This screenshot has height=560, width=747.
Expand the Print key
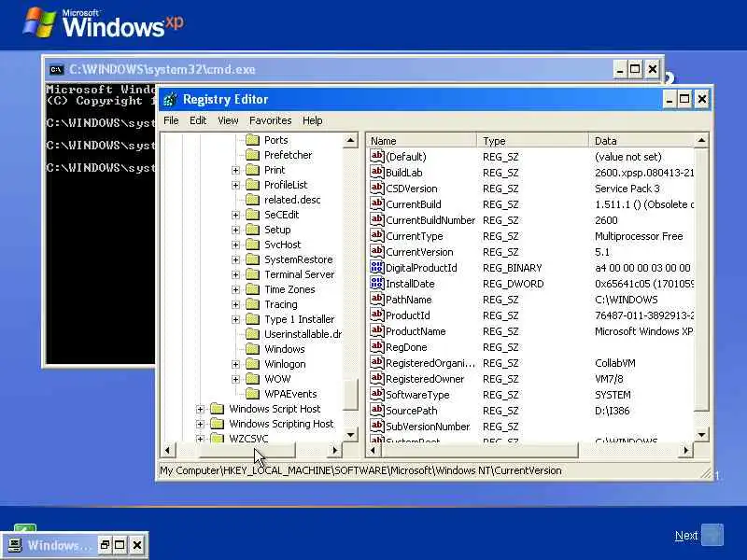click(235, 170)
